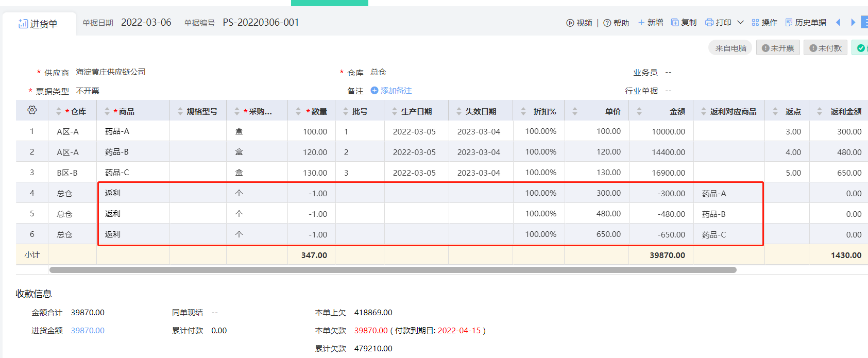Click the horizontal table scrollbar
868x358 pixels.
click(393, 270)
